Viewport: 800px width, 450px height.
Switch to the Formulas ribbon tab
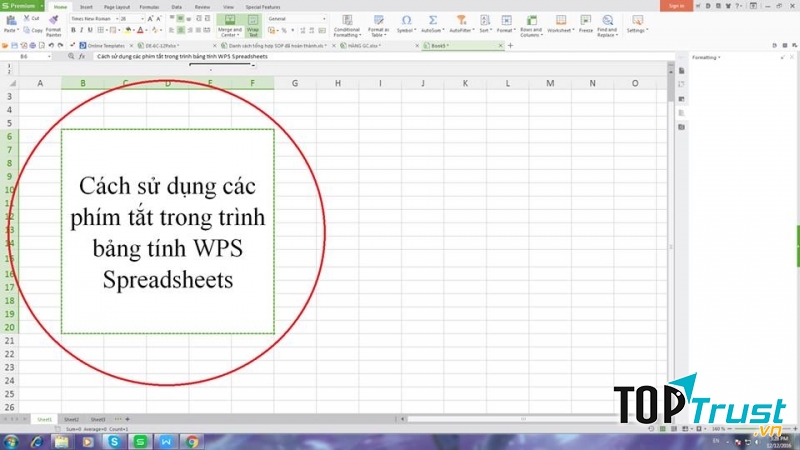coord(149,7)
